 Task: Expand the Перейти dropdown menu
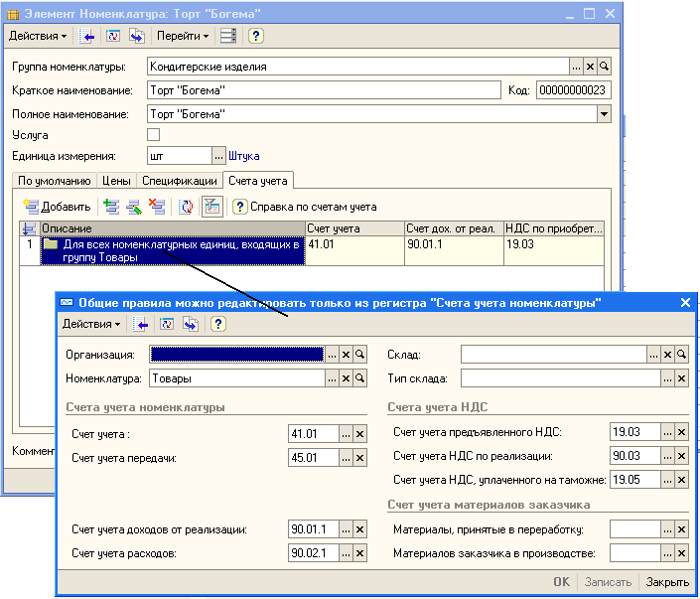click(184, 36)
